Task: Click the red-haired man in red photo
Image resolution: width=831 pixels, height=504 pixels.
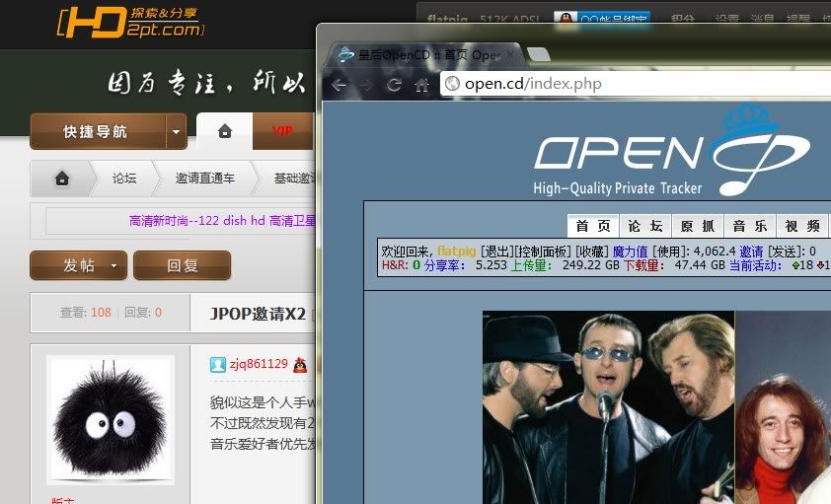Action: tap(783, 407)
